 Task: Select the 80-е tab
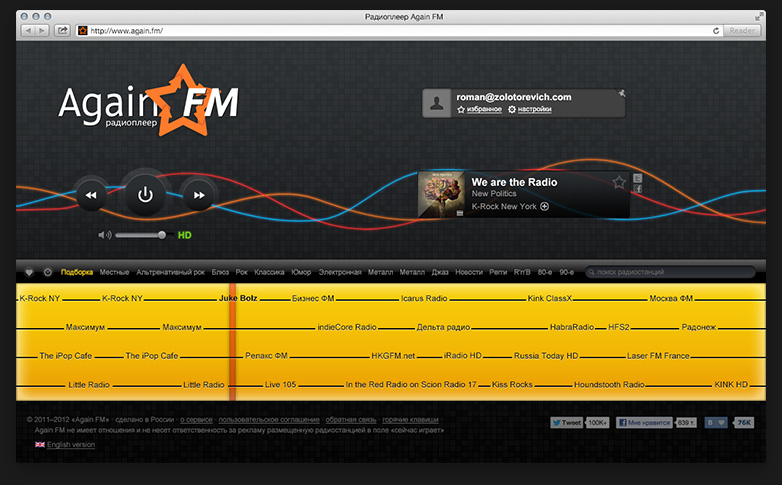click(545, 272)
